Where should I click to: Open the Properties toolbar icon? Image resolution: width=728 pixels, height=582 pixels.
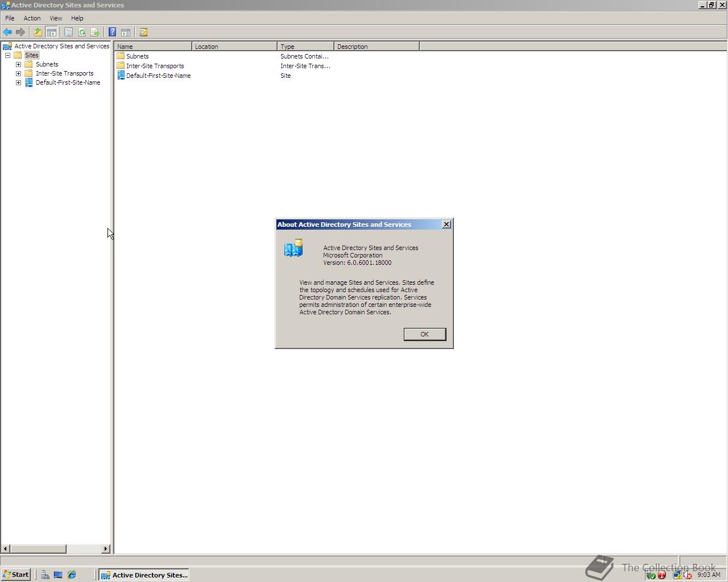(x=68, y=32)
